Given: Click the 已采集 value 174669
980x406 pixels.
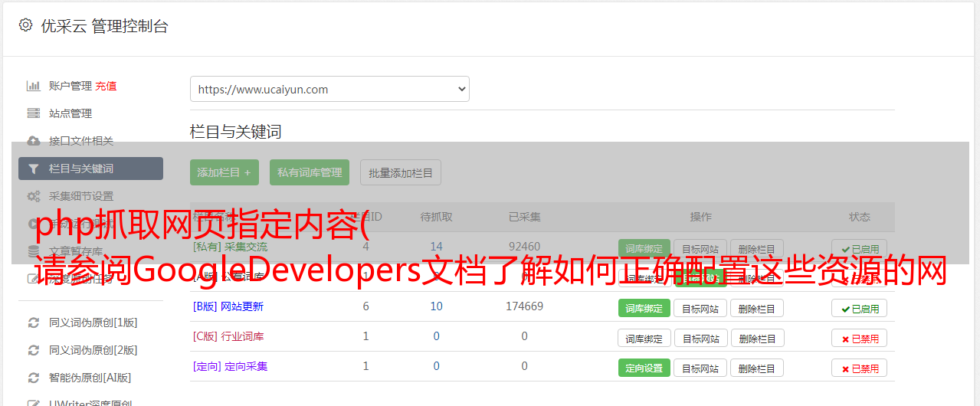Looking at the screenshot, I should (524, 306).
